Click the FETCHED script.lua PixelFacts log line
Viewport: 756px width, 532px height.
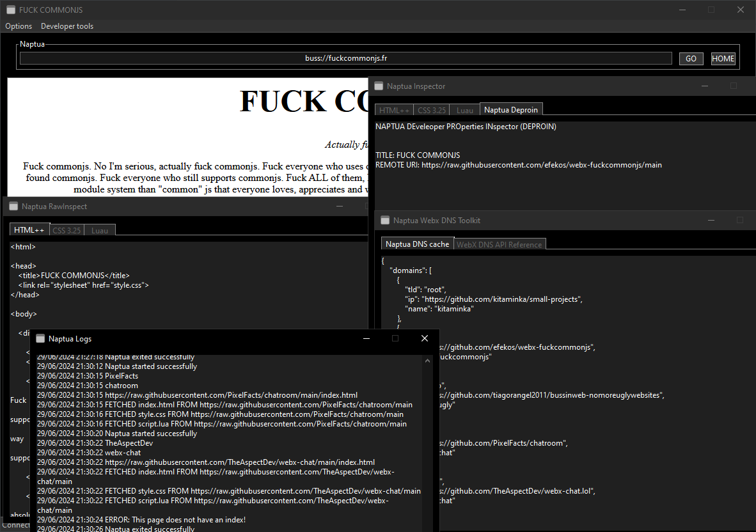[222, 424]
